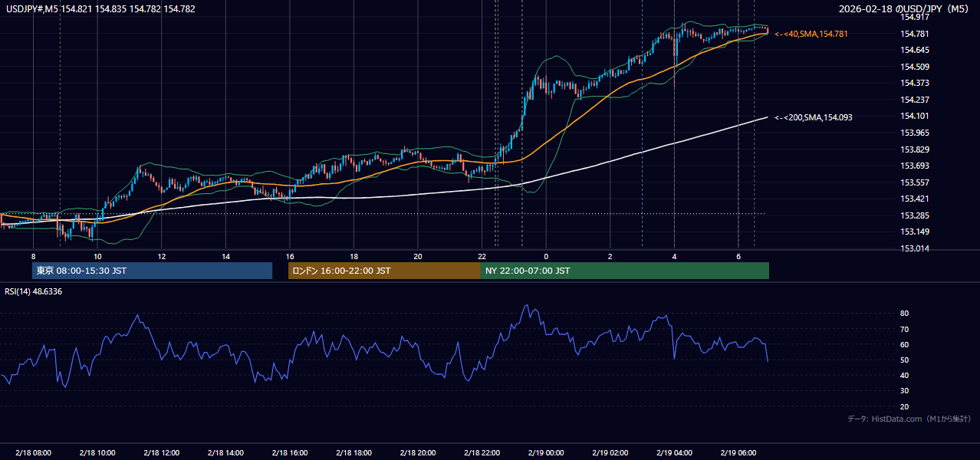Click hour tick 0 under price chart
This screenshot has width=980, height=460.
[545, 256]
